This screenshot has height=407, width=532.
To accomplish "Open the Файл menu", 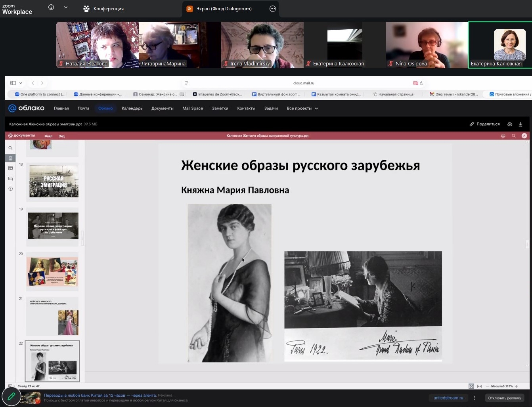I will tap(48, 136).
